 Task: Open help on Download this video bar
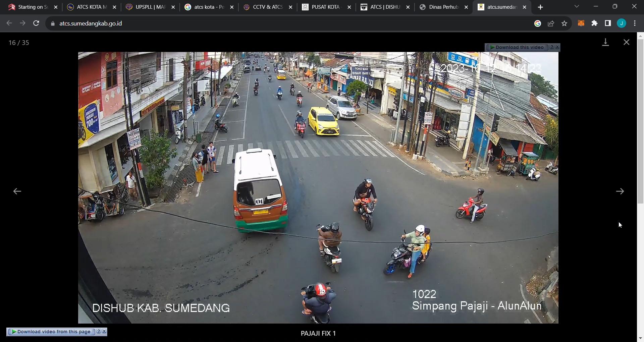click(552, 47)
